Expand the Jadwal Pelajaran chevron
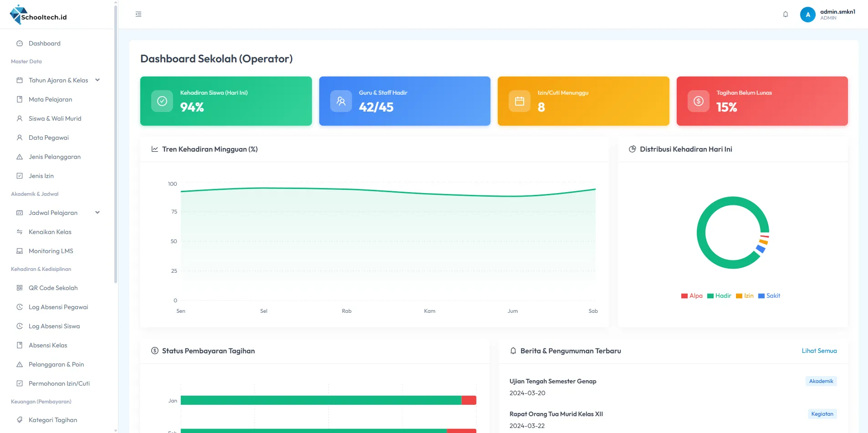The height and width of the screenshot is (433, 868). point(97,213)
